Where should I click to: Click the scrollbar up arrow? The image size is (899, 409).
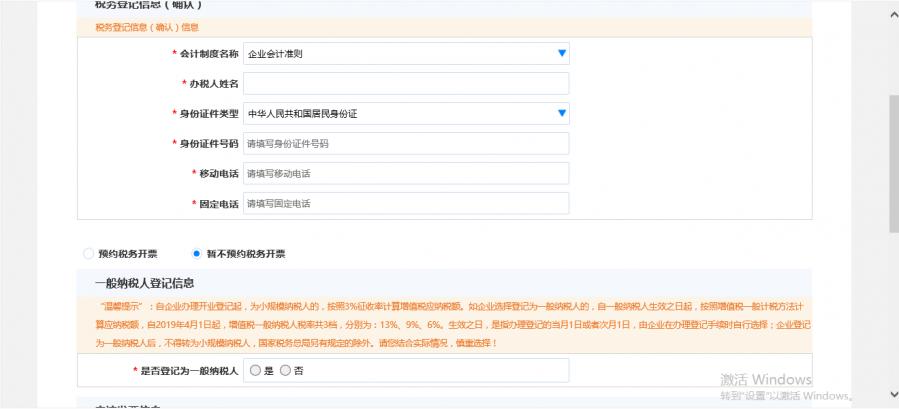click(892, 16)
